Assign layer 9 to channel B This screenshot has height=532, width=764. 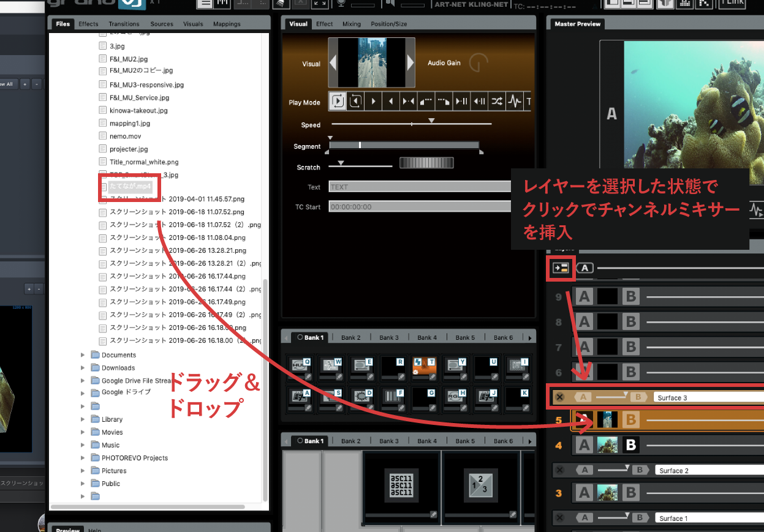(x=630, y=297)
